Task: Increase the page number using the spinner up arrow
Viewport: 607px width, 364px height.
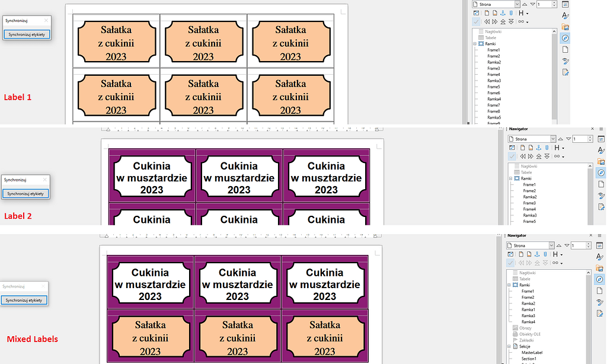Action: [554, 2]
